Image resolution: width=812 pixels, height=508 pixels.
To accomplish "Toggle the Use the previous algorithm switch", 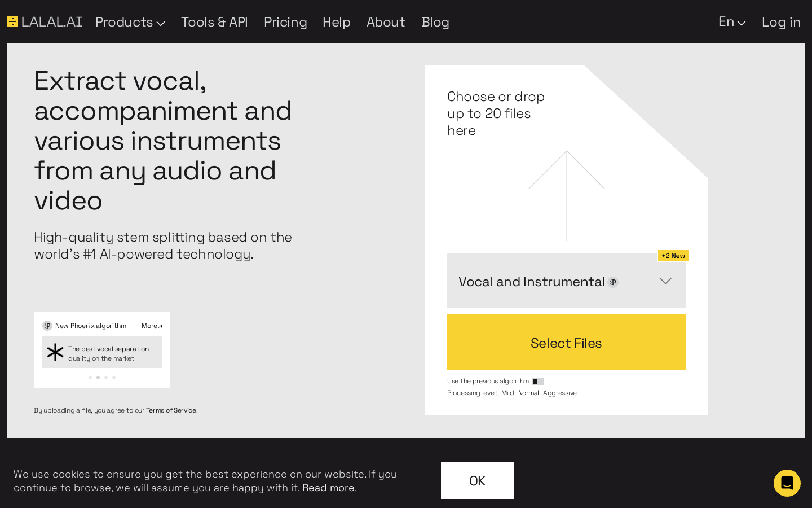I will pos(537,381).
